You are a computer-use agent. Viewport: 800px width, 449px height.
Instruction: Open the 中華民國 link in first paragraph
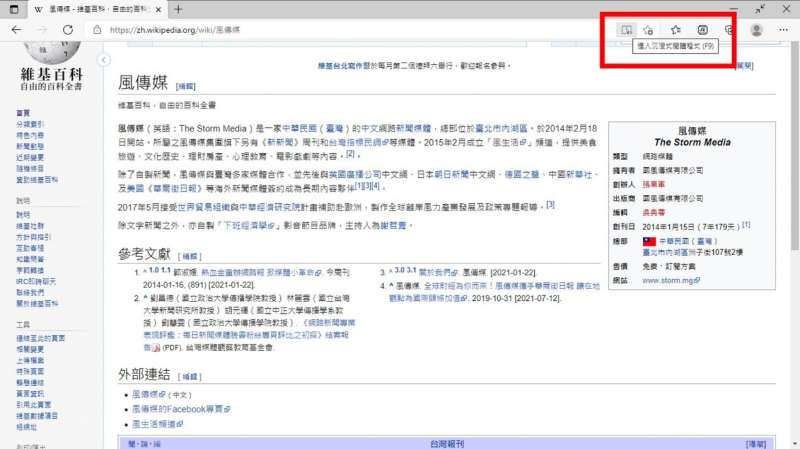pyautogui.click(x=299, y=129)
